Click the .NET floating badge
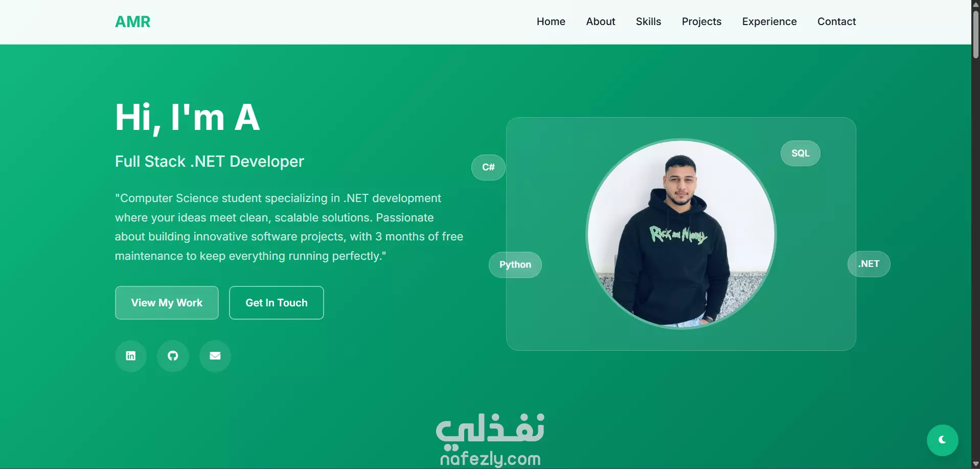Image resolution: width=980 pixels, height=469 pixels. pos(869,264)
